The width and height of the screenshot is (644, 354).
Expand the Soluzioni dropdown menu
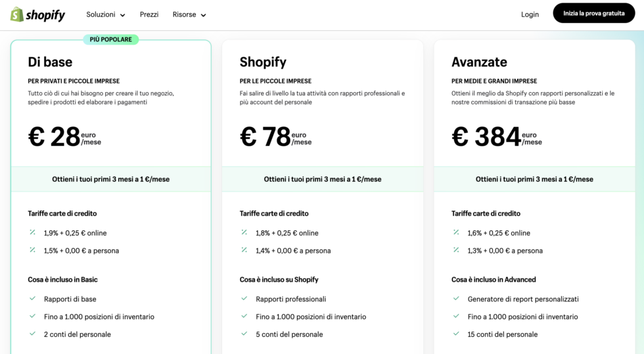point(105,14)
